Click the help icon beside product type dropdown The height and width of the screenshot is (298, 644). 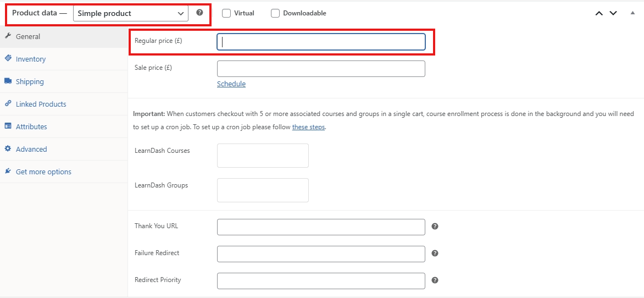point(199,12)
